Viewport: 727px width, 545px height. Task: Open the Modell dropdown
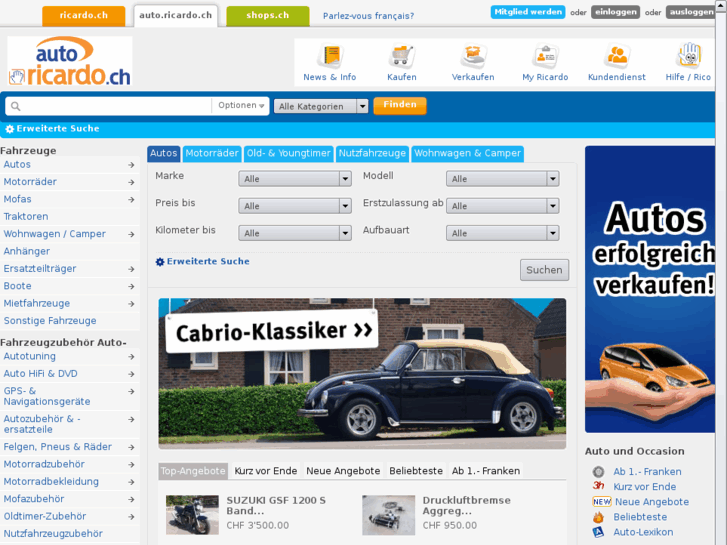click(503, 179)
